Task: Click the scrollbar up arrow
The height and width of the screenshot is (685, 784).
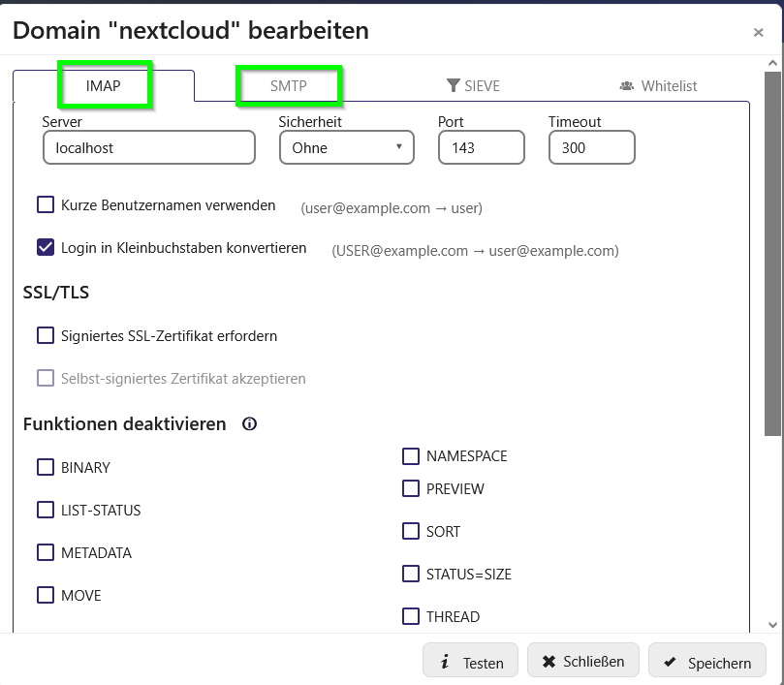Action: pyautogui.click(x=772, y=64)
